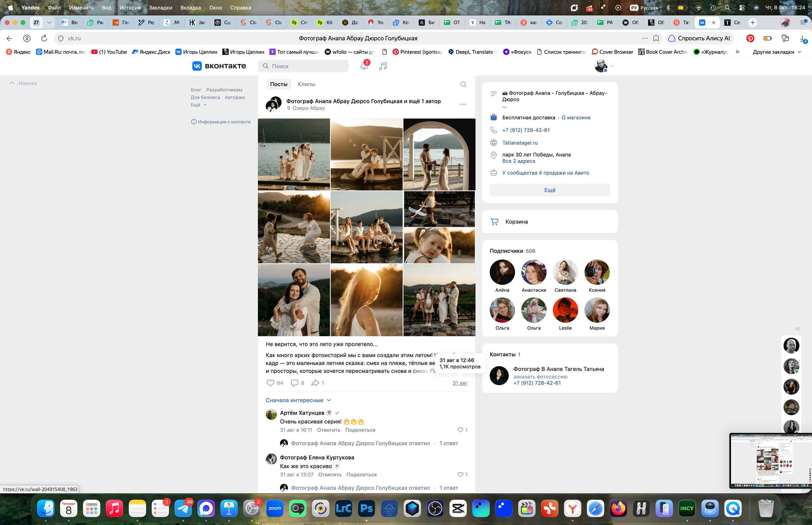This screenshot has width=812, height=525.
Task: Open Информация о контенте link
Action: 221,122
